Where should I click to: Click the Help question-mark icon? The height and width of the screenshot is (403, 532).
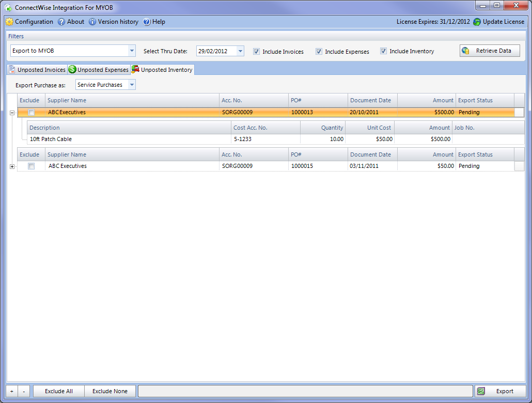(x=147, y=22)
